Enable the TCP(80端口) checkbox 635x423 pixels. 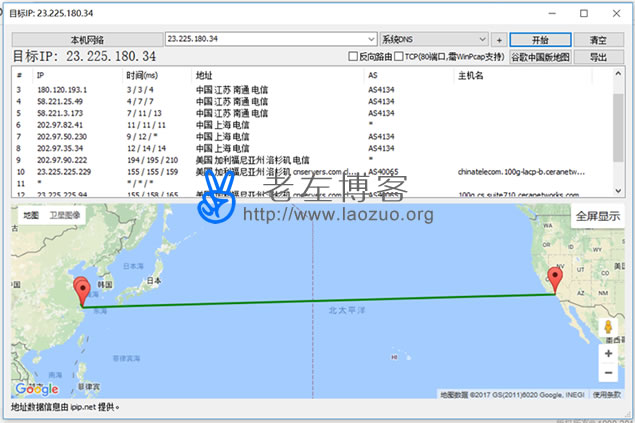tap(398, 57)
